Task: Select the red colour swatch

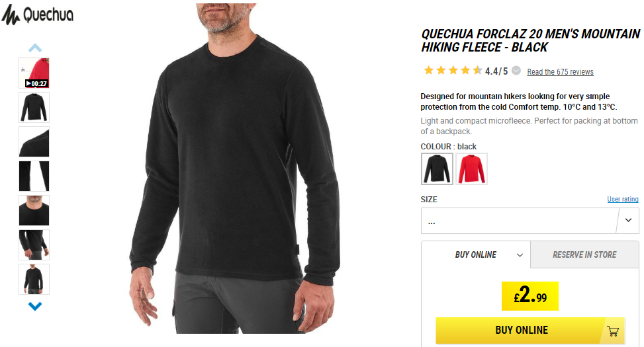Action: tap(471, 169)
